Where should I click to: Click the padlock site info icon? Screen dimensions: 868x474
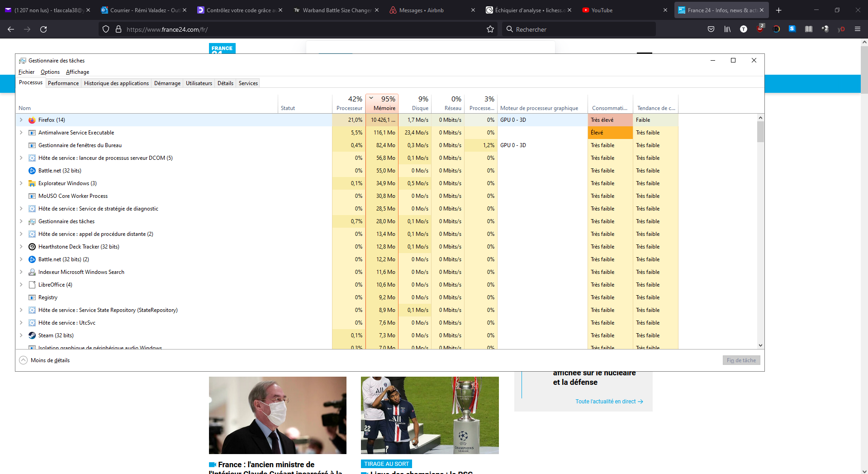coord(119,29)
